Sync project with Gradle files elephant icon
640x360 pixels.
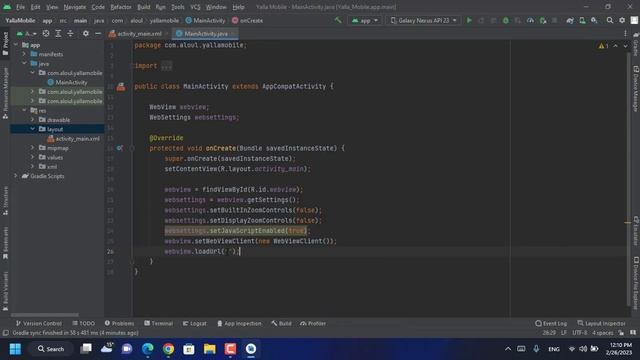point(570,20)
